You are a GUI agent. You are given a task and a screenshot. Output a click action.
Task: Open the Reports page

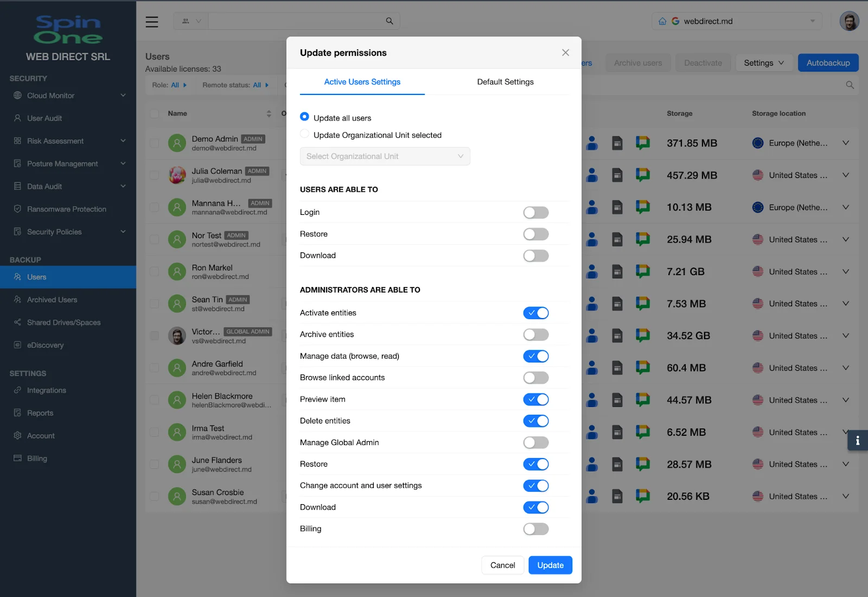[39, 412]
